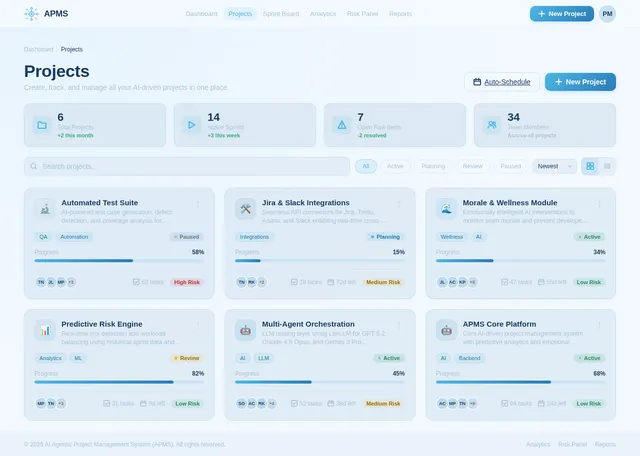Switch to grid view layout
The image size is (640, 456).
pyautogui.click(x=590, y=166)
